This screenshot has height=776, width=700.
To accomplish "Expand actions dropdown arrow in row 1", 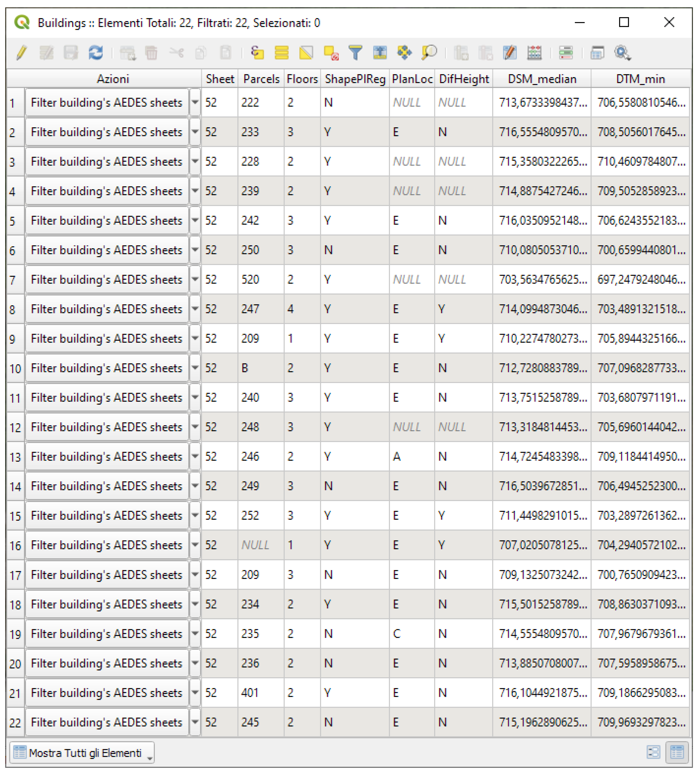I will click(x=195, y=102).
